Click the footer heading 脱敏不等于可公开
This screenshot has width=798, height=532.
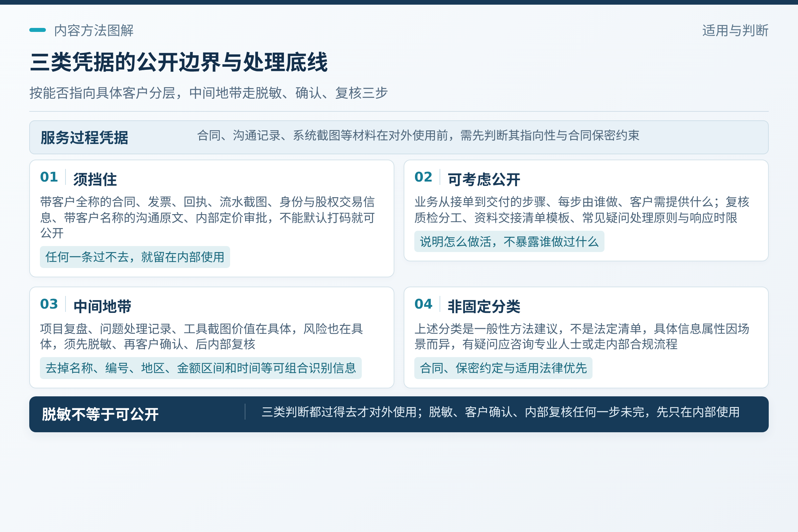point(100,414)
